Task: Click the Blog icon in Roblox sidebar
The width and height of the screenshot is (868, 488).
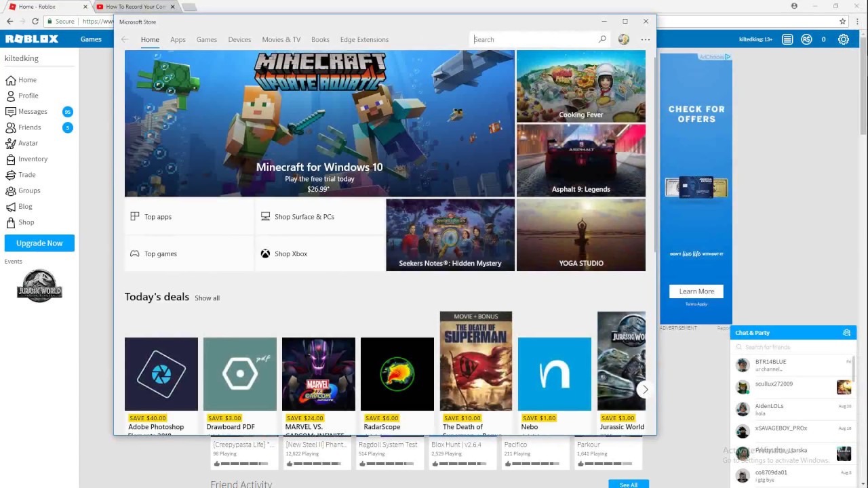Action: 11,207
